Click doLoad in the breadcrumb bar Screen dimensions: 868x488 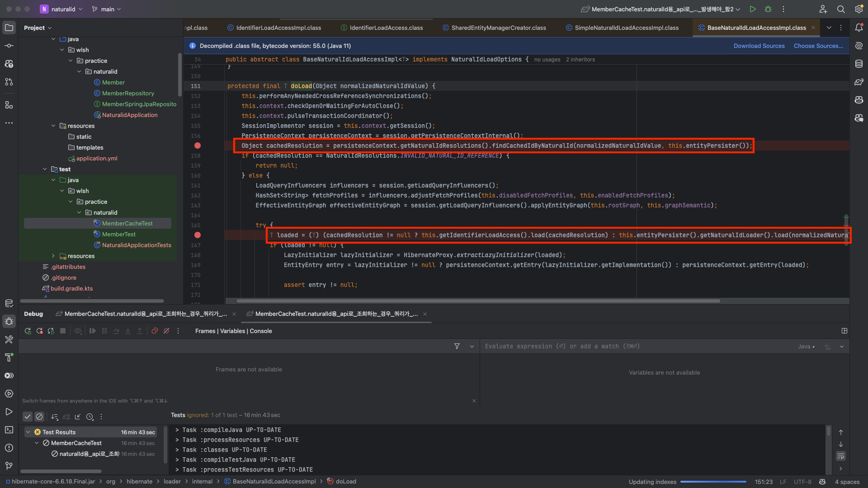coord(342,482)
